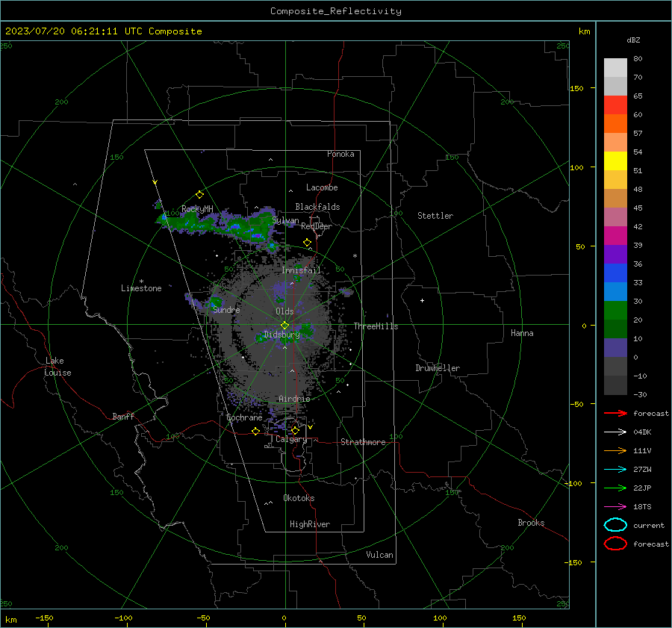Select the magenta 18TS arrow legend icon
Screen dimensions: 672x628
point(615,507)
